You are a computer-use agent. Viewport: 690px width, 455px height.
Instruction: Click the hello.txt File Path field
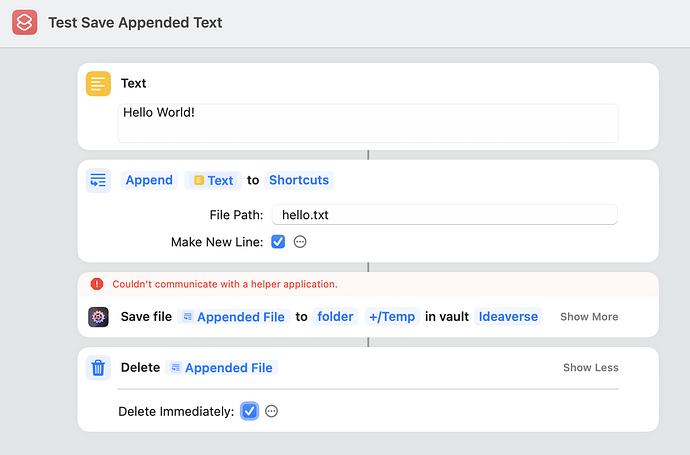444,214
